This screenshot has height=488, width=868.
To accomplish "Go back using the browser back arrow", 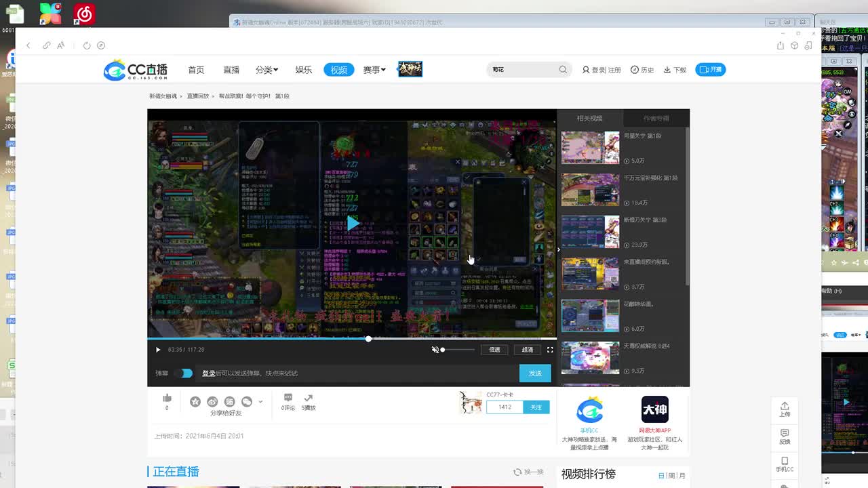I will [x=28, y=45].
